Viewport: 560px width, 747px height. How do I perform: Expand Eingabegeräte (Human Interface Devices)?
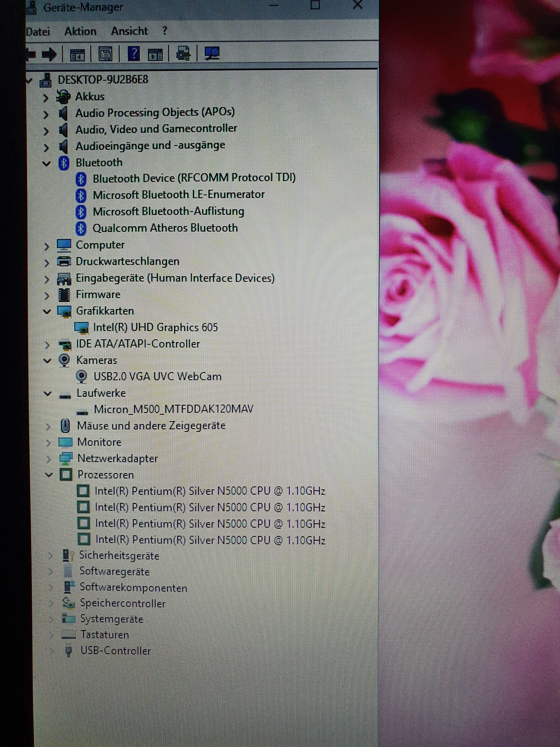pyautogui.click(x=47, y=280)
